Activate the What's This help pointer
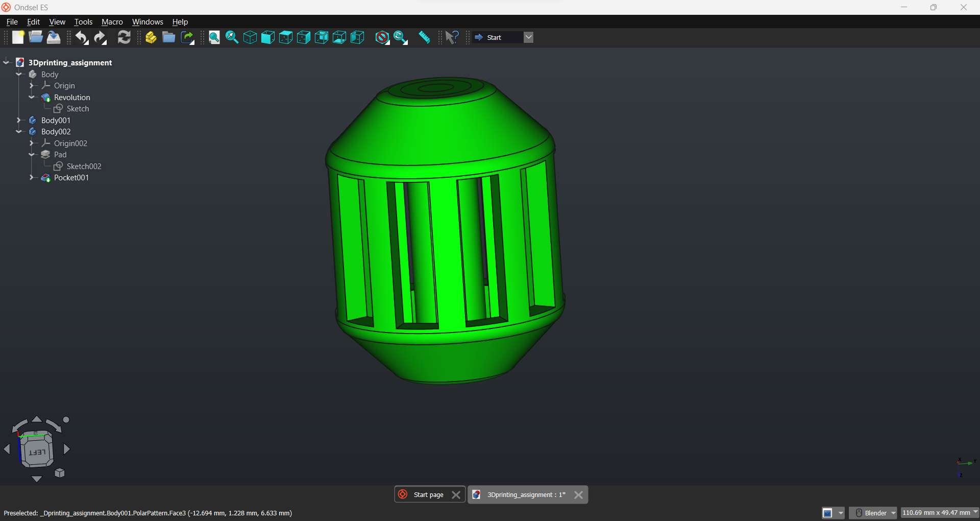980x521 pixels. [x=452, y=38]
